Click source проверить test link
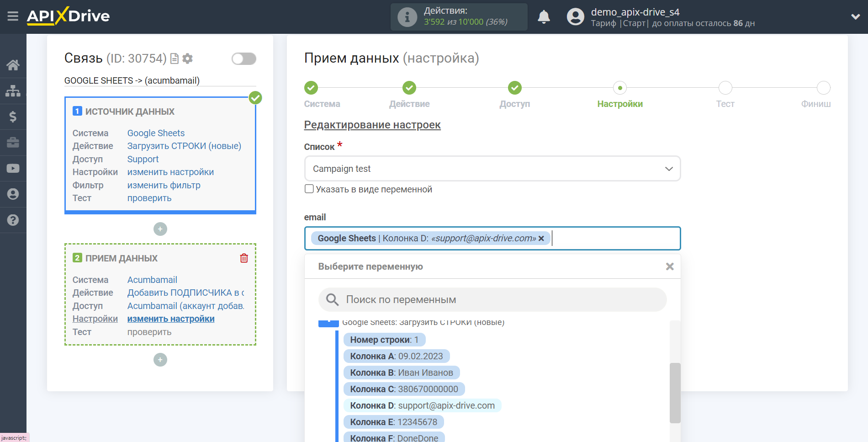Image resolution: width=868 pixels, height=442 pixels. (149, 198)
